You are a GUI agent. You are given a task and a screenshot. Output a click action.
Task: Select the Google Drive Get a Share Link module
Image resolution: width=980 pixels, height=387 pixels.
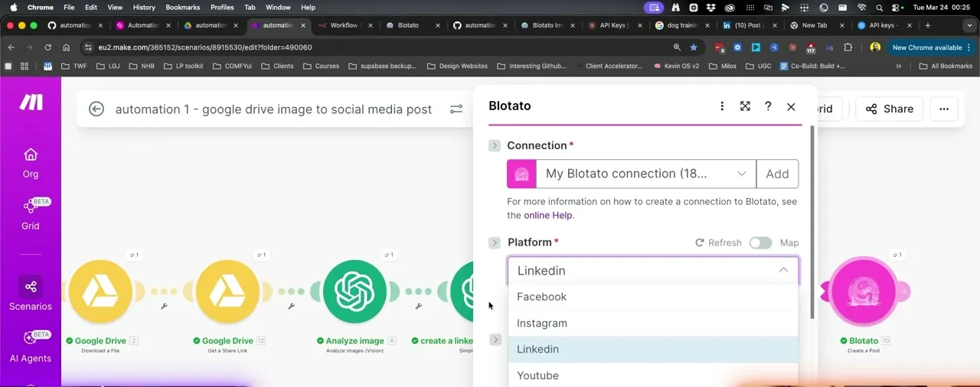[x=227, y=291]
